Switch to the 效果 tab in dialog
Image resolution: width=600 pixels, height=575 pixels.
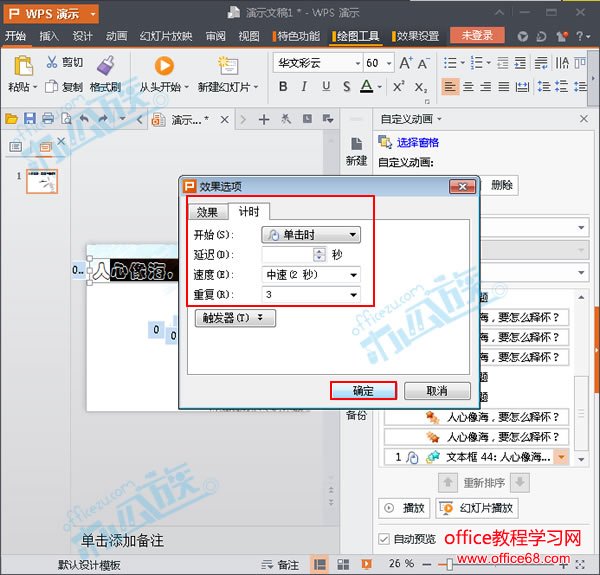[207, 211]
